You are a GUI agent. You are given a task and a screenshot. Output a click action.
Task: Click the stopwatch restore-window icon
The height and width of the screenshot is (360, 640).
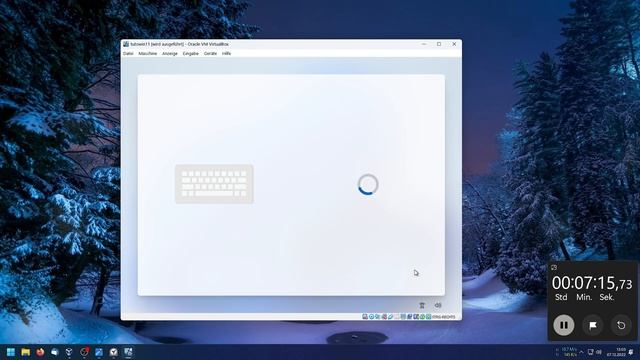(554, 268)
